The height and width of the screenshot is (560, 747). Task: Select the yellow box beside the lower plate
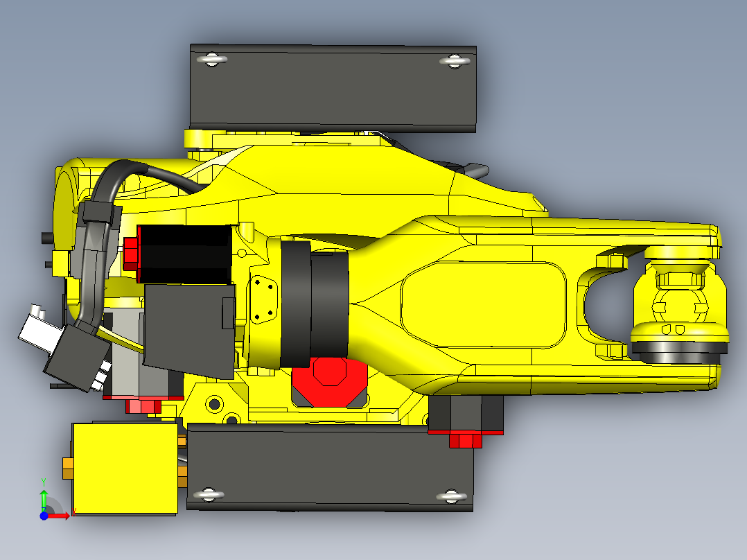(x=125, y=469)
